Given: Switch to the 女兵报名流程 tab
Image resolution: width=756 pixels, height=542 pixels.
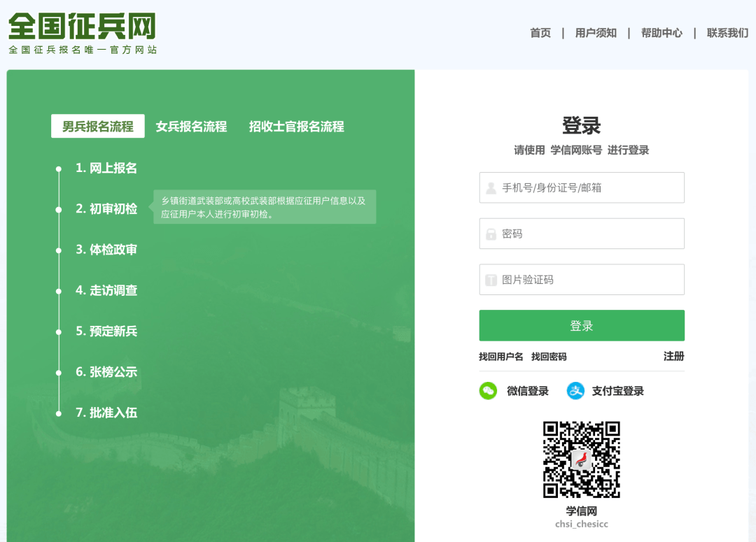Looking at the screenshot, I should [x=192, y=127].
